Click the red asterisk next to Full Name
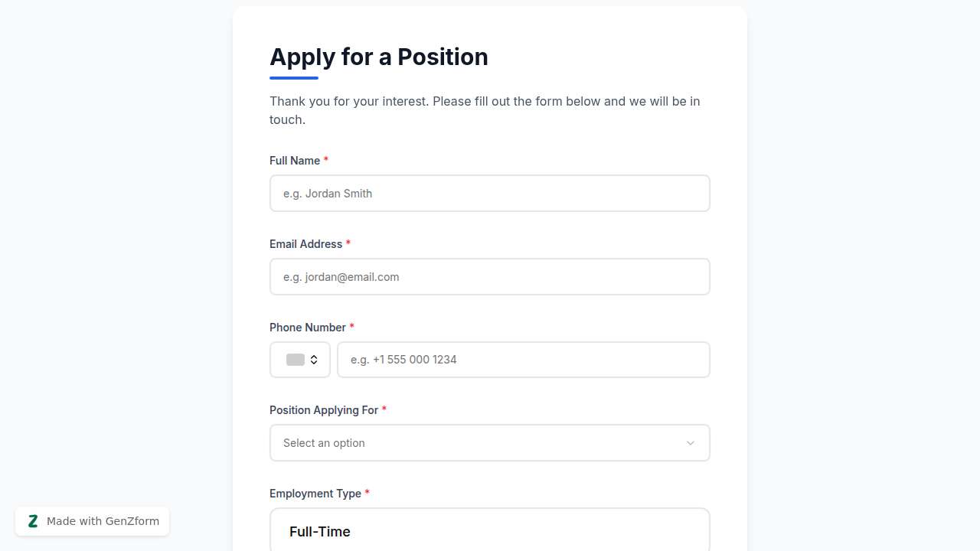This screenshot has height=551, width=980. [x=326, y=161]
